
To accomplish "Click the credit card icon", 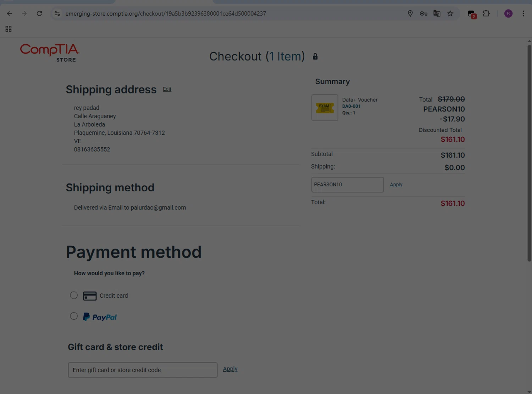I will [x=90, y=296].
